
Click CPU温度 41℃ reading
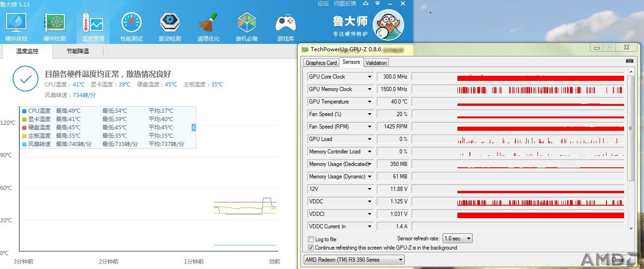coord(65,85)
